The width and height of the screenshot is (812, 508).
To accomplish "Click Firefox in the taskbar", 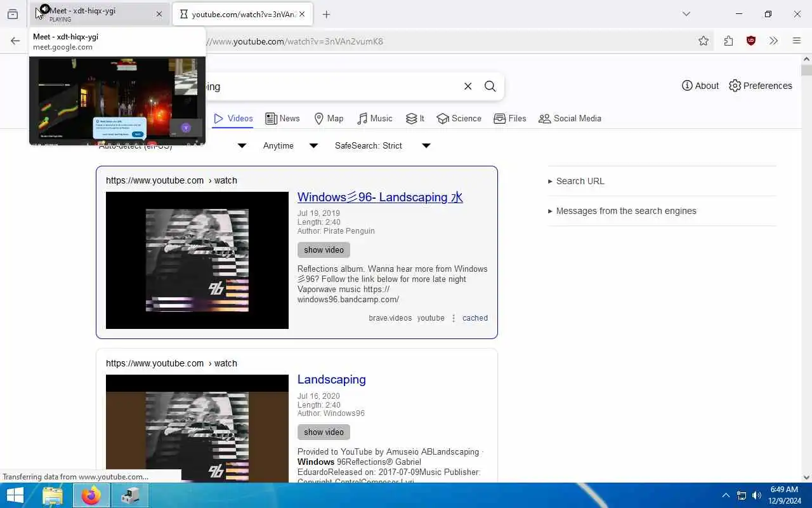I will 91,495.
